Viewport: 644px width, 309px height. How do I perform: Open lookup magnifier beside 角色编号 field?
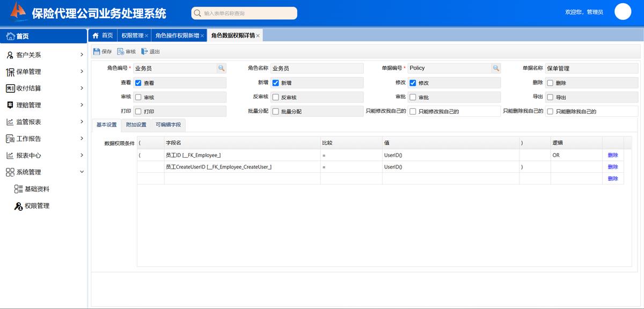point(221,68)
